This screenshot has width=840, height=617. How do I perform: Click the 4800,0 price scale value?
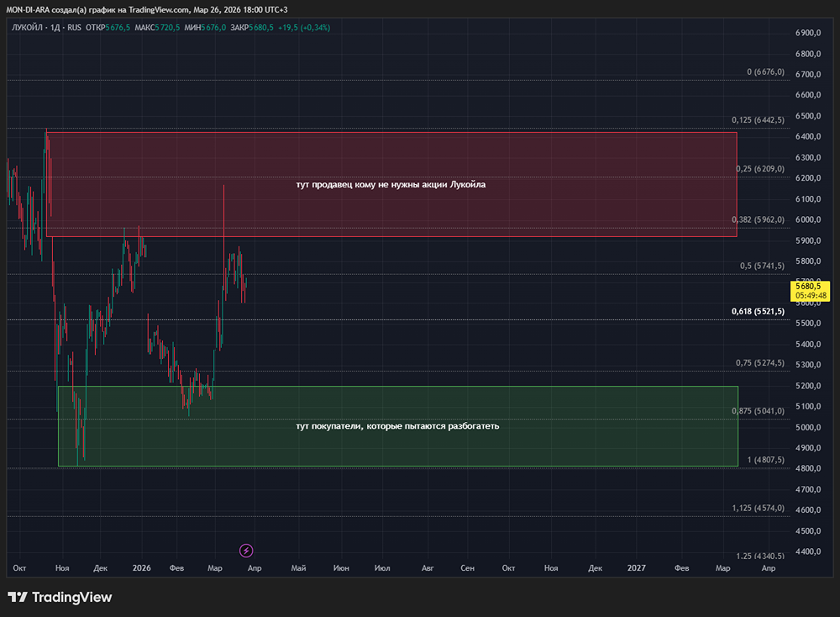[x=808, y=468]
